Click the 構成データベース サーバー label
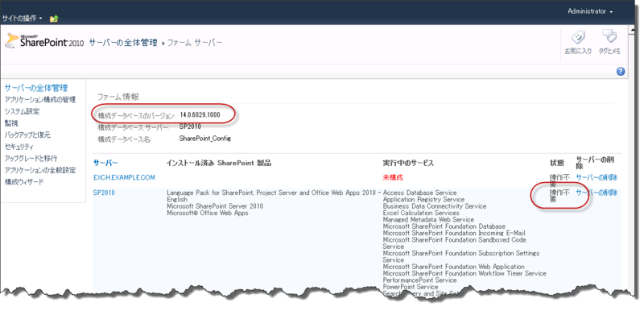This screenshot has width=644, height=311. click(x=133, y=127)
